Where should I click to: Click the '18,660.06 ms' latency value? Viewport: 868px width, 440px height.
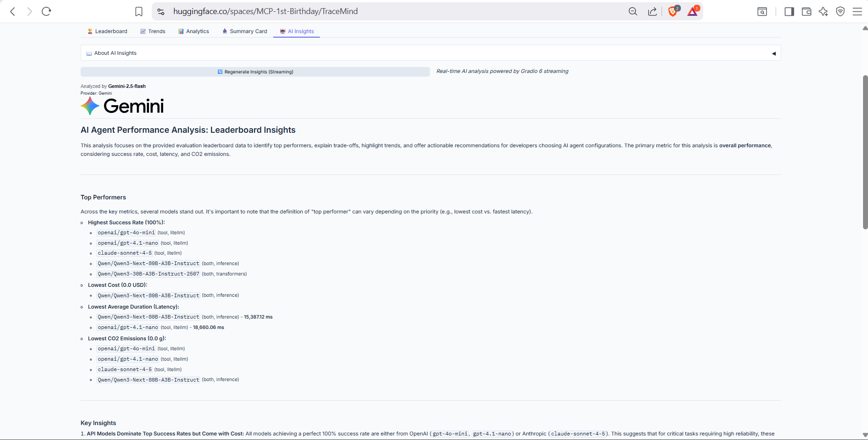click(208, 328)
